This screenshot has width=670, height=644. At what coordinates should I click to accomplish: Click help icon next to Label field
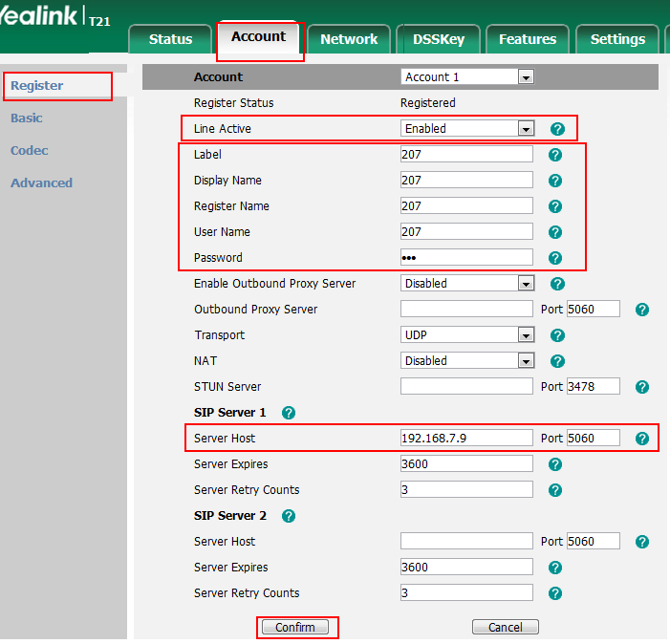coord(555,154)
